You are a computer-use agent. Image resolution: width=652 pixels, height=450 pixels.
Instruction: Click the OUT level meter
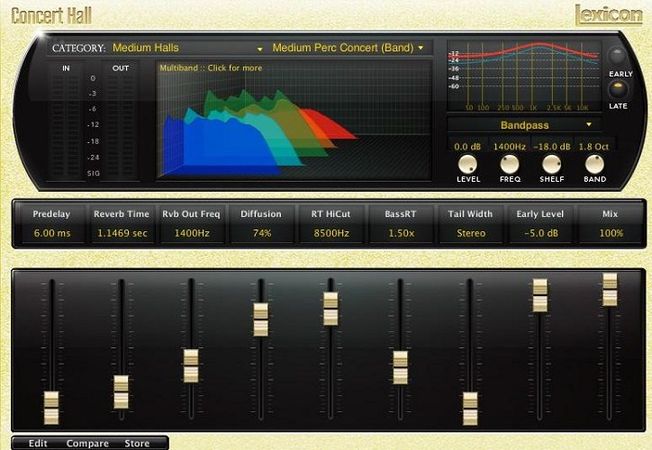click(x=121, y=122)
